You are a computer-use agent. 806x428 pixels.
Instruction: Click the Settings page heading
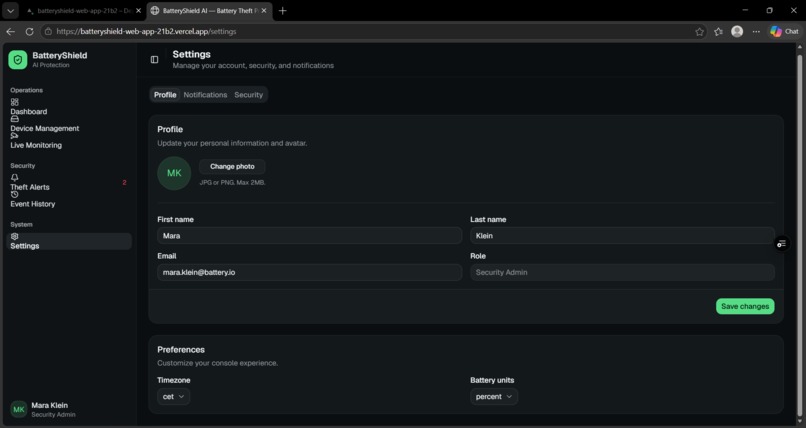[191, 54]
